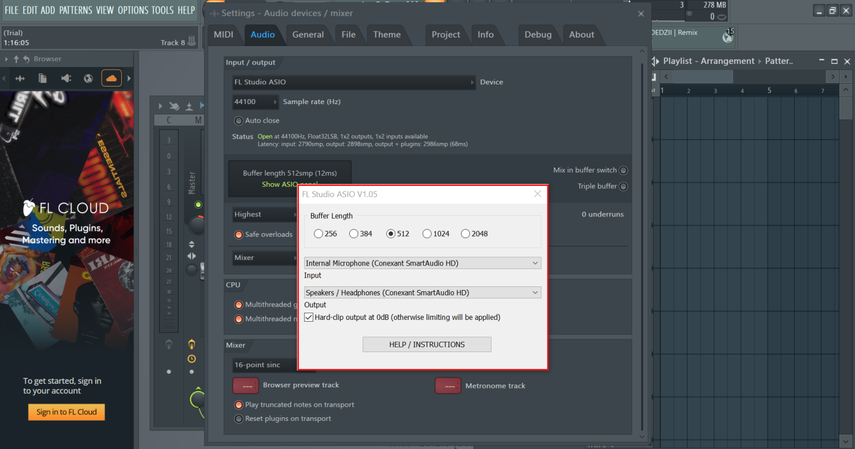This screenshot has width=855, height=449.
Task: Open the OPTIONS menu
Action: [133, 10]
